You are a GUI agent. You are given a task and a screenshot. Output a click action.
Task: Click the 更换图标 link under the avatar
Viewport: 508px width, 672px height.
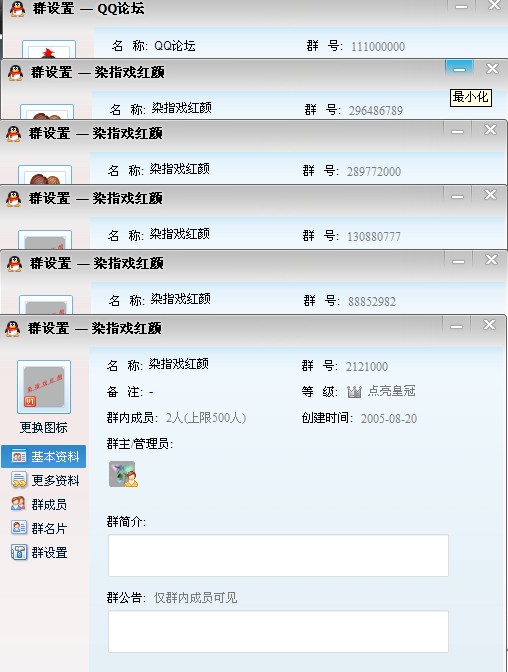(x=43, y=427)
